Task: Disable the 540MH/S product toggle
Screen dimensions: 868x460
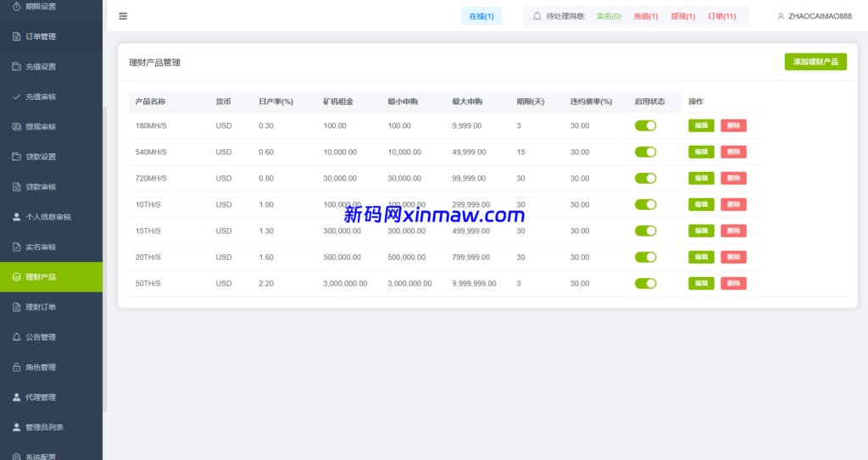Action: click(645, 152)
